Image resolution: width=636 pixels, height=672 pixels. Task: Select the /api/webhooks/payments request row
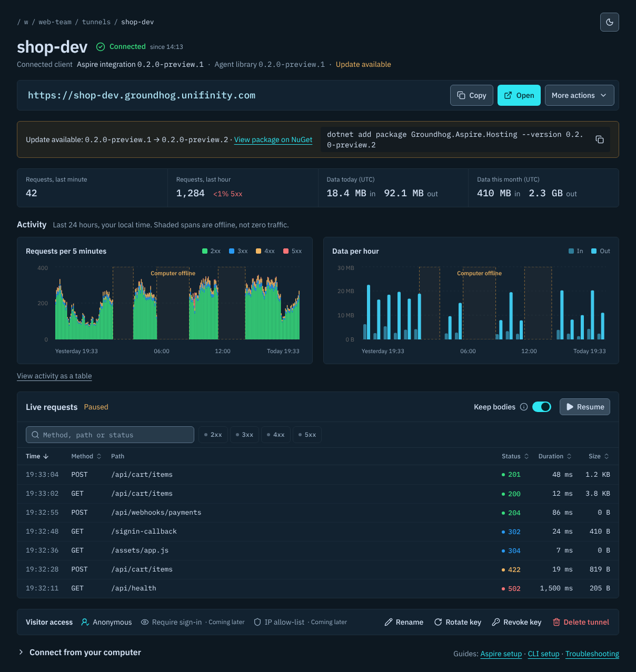[x=318, y=513]
